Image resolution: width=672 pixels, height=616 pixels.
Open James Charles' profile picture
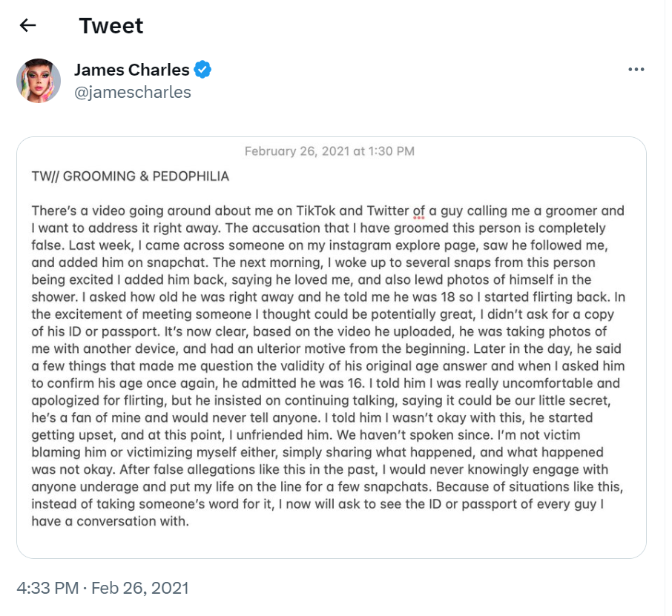coord(39,81)
